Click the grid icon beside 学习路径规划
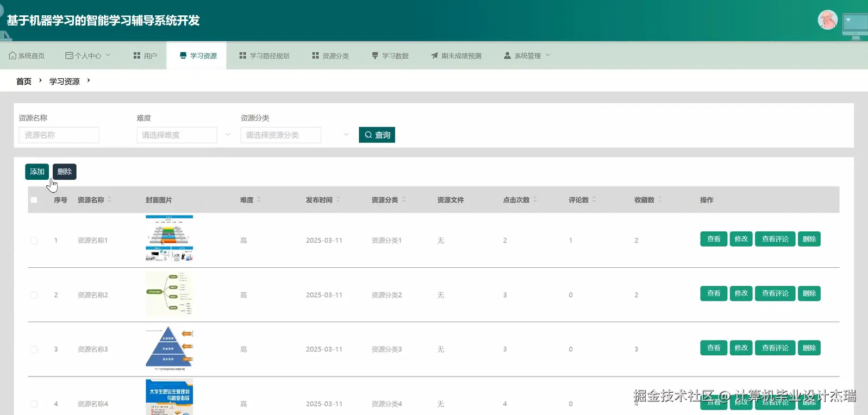Screen dimensions: 868x415 [243, 55]
